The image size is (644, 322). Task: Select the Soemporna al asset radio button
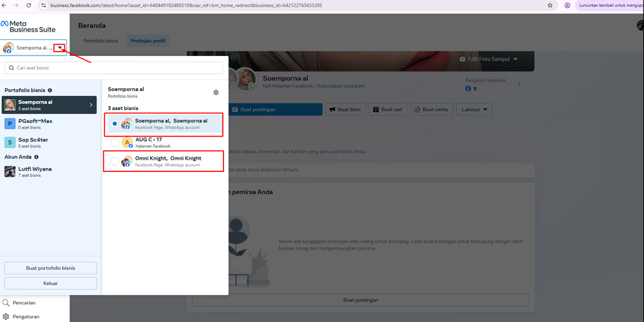click(x=115, y=124)
